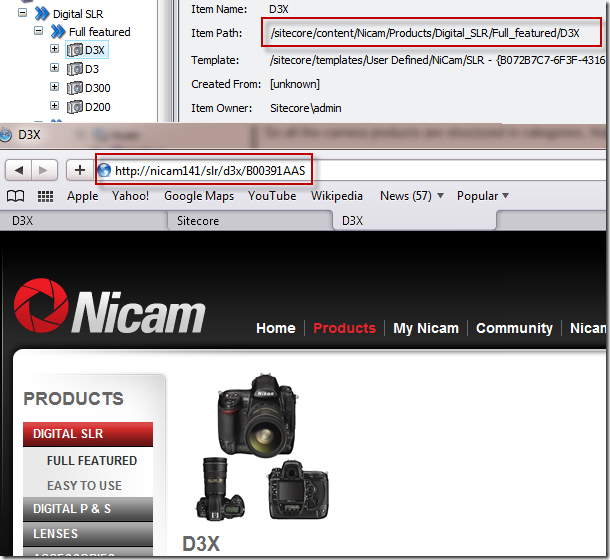Select D300 in the content tree
This screenshot has width=610, height=560.
coord(98,88)
